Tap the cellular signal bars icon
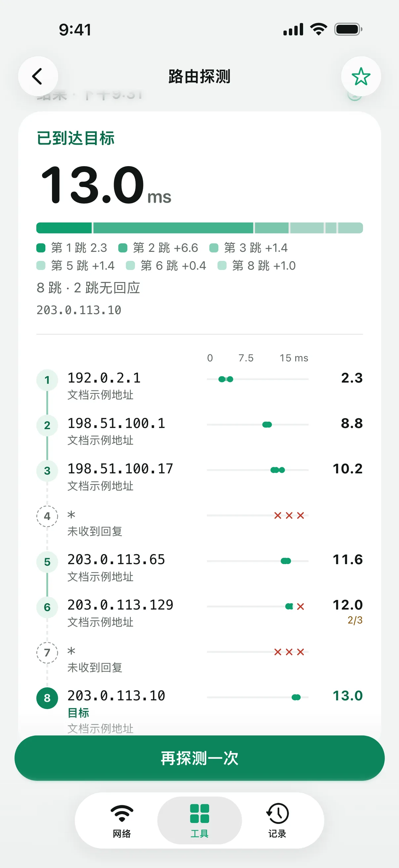 click(x=293, y=29)
